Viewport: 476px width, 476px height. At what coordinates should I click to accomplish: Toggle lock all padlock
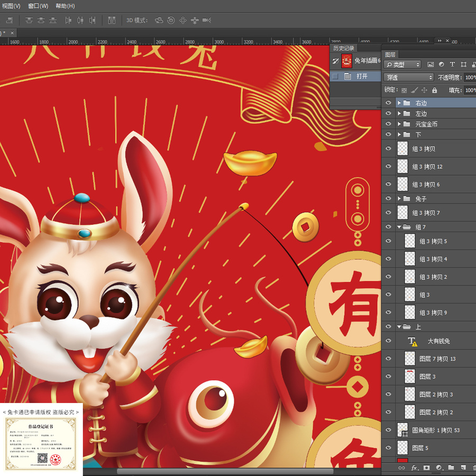click(435, 90)
